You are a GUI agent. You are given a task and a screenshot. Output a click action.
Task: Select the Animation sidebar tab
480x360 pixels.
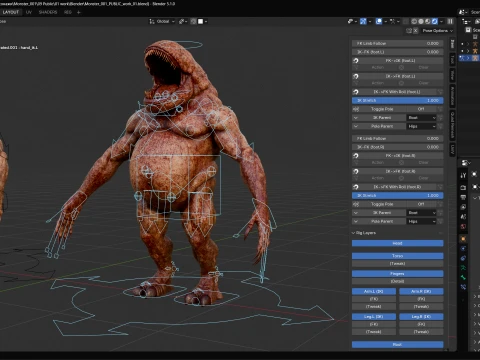(452, 95)
